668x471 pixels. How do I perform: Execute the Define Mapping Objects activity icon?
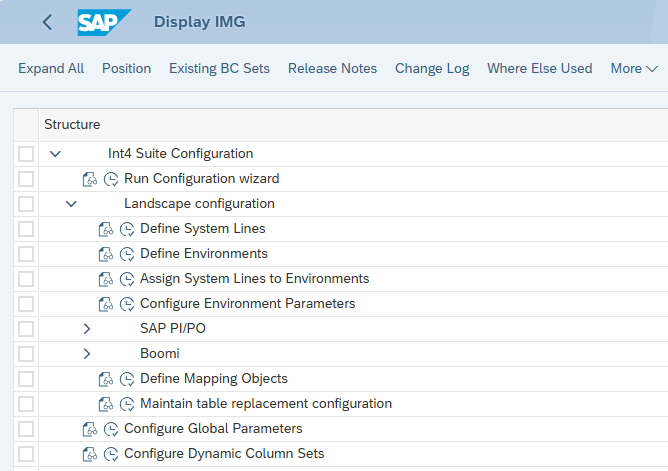pos(127,379)
